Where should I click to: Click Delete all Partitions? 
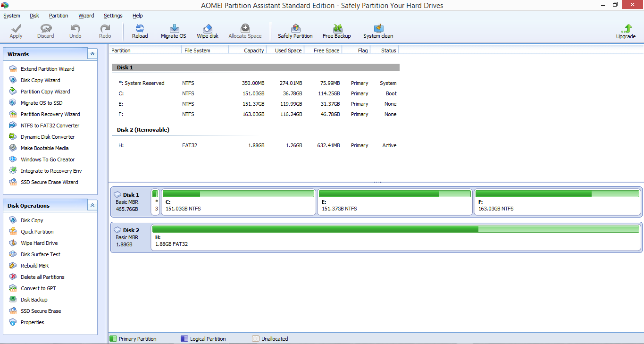tap(36, 277)
